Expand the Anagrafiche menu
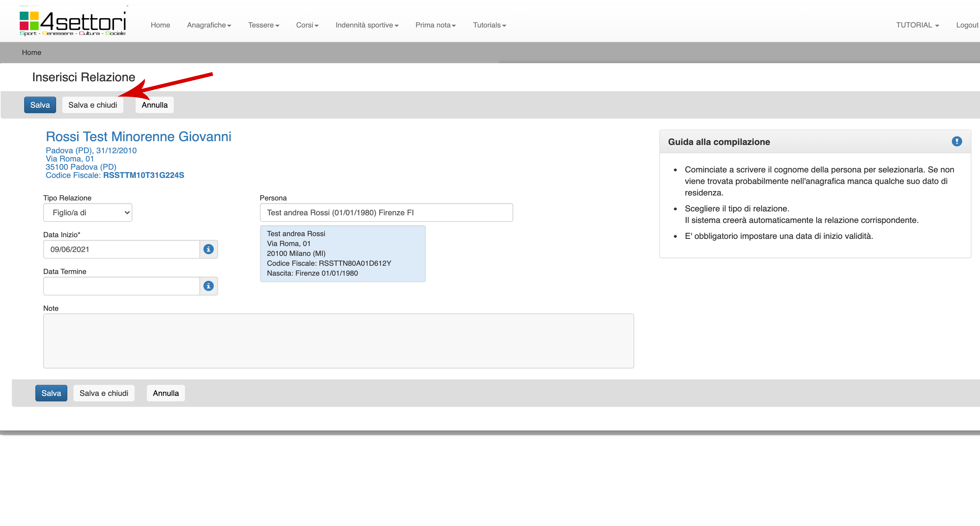980x526 pixels. click(209, 25)
